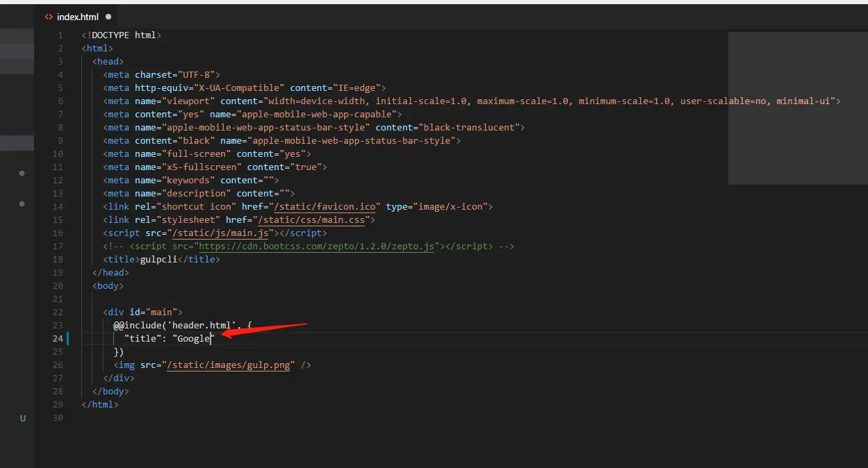Image resolution: width=868 pixels, height=468 pixels.
Task: Click the div id "main" value
Action: [162, 312]
